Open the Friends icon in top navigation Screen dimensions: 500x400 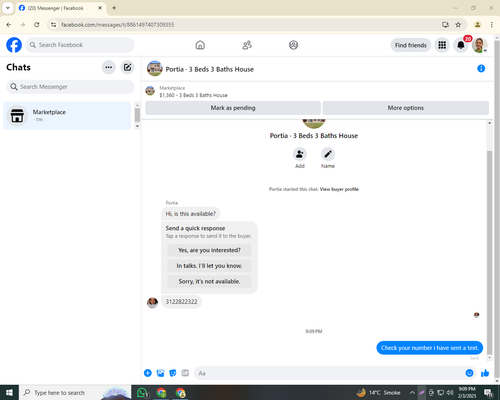coord(247,45)
